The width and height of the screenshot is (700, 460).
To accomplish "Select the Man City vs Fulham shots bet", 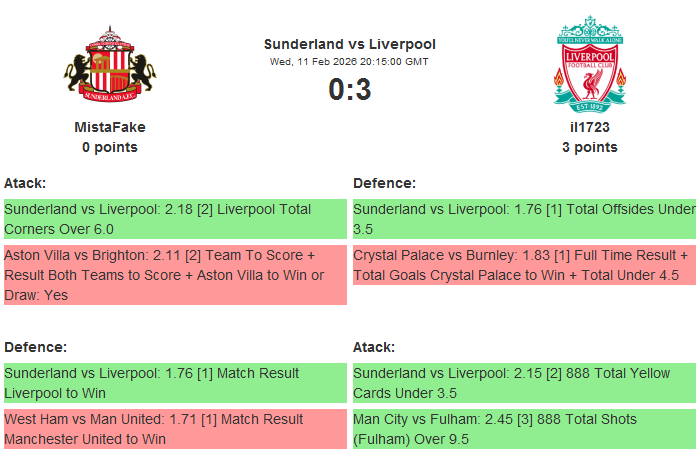I will [x=524, y=429].
